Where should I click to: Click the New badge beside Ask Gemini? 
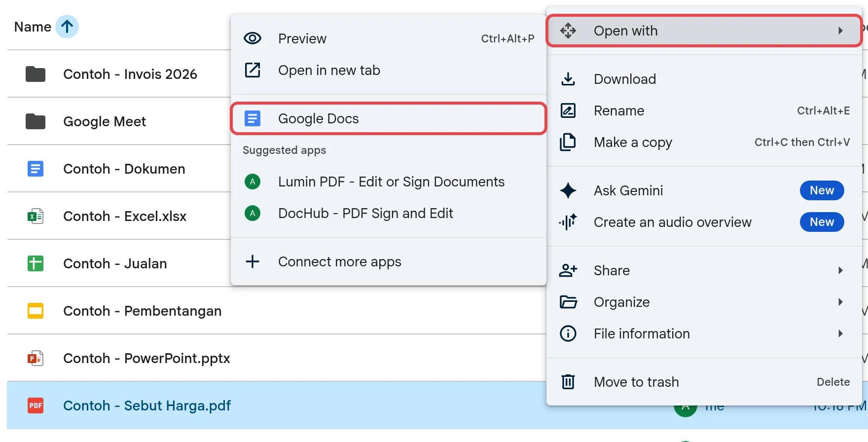(822, 190)
